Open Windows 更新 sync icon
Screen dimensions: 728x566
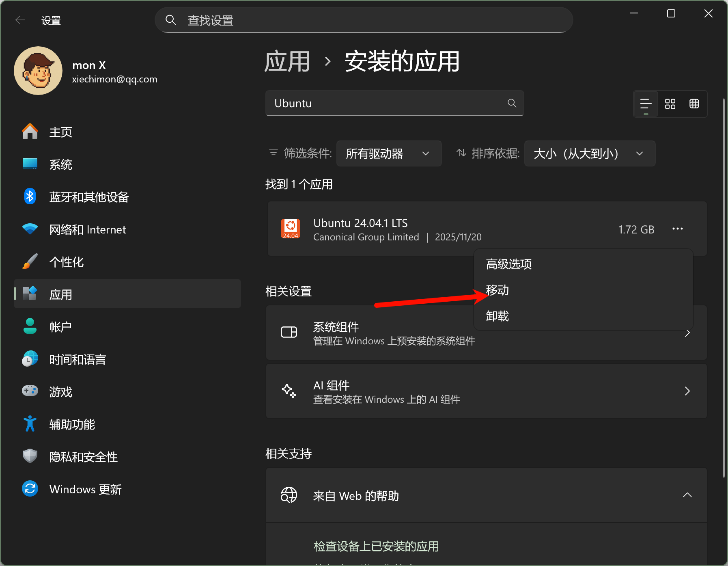(30, 489)
